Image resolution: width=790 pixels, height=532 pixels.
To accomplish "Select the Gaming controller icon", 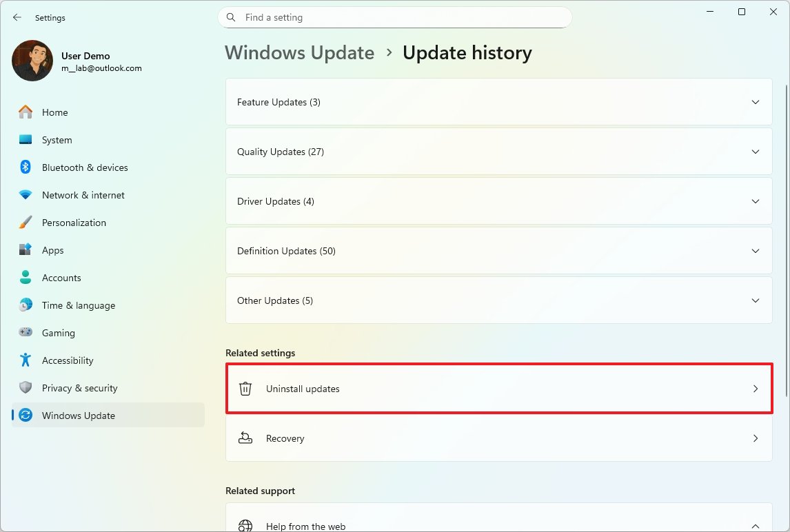I will 26,333.
